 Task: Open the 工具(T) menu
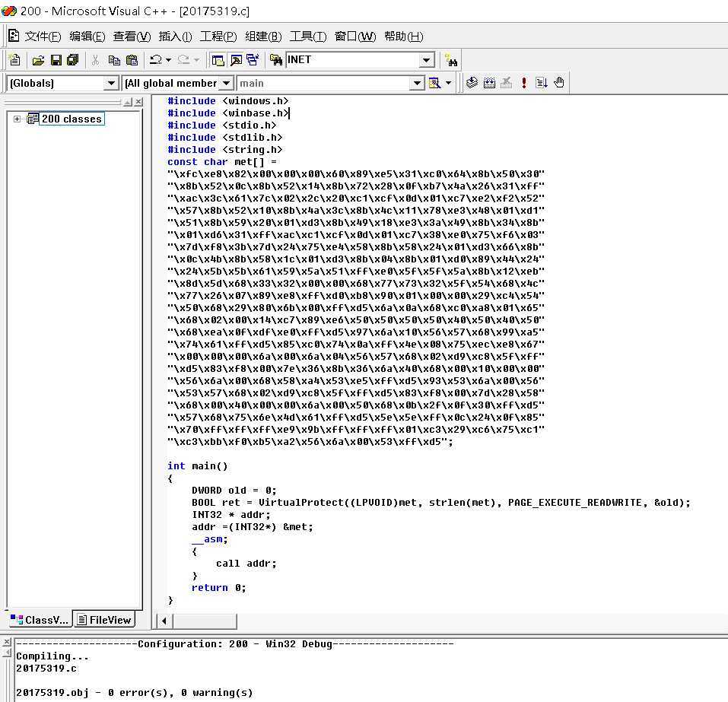click(x=308, y=37)
